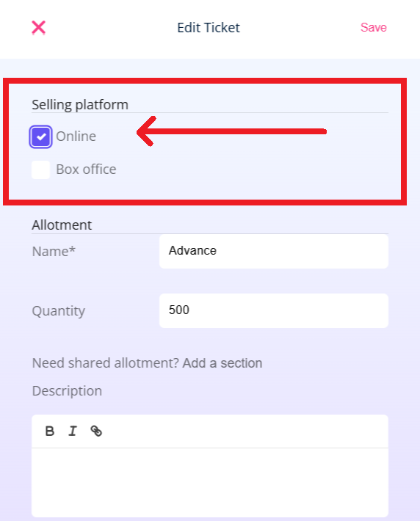Open the Add a section link
The image size is (420, 521).
pyautogui.click(x=222, y=363)
